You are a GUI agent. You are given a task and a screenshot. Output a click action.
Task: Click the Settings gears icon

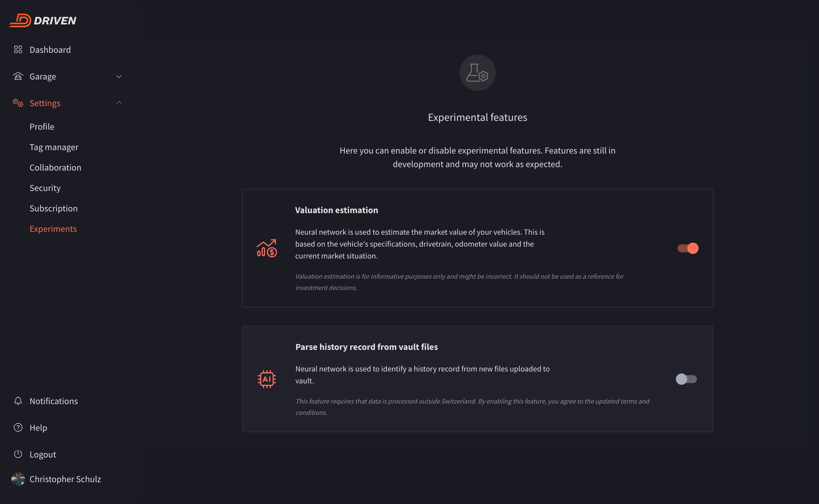pos(18,103)
